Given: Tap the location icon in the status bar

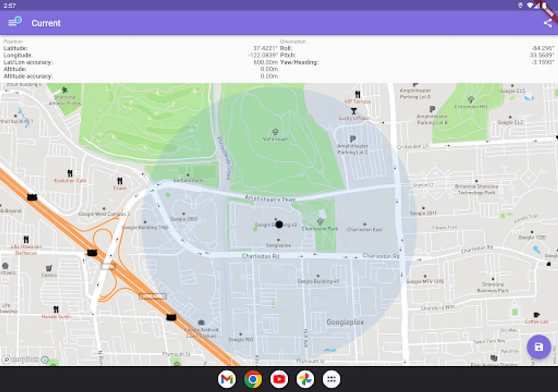Looking at the screenshot, I should point(520,5).
